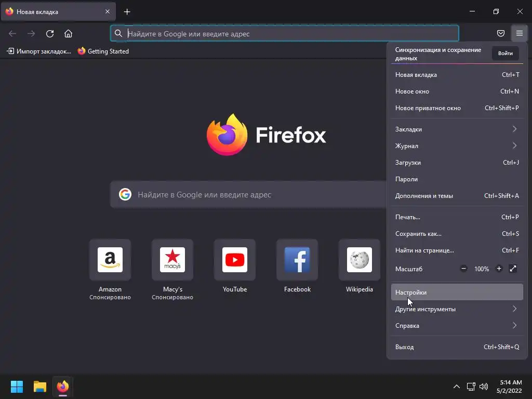
Task: Click the Google search box on page
Action: [249, 194]
